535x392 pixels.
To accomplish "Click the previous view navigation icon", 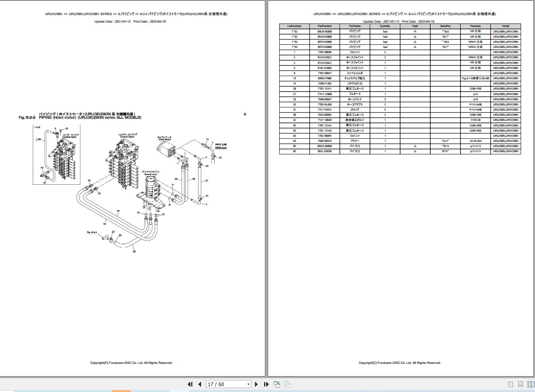I will click(x=277, y=384).
